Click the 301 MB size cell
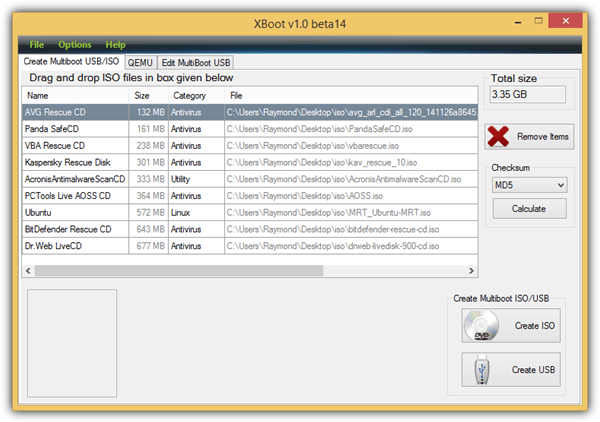600x422 pixels. pos(148,163)
